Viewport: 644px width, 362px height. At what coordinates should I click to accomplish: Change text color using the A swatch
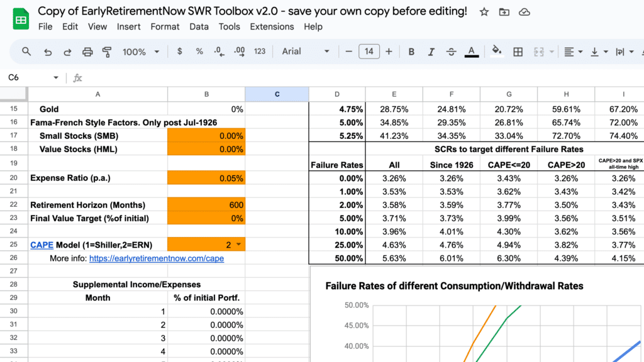coord(472,51)
